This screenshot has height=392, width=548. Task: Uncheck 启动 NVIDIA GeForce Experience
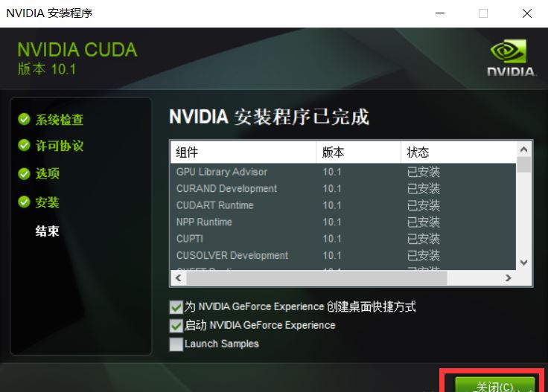(176, 325)
